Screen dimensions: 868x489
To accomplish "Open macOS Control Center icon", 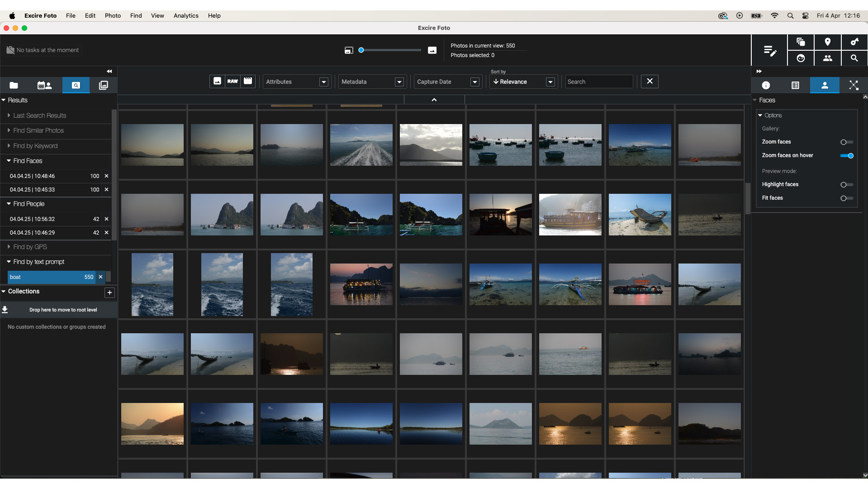I will click(x=806, y=15).
